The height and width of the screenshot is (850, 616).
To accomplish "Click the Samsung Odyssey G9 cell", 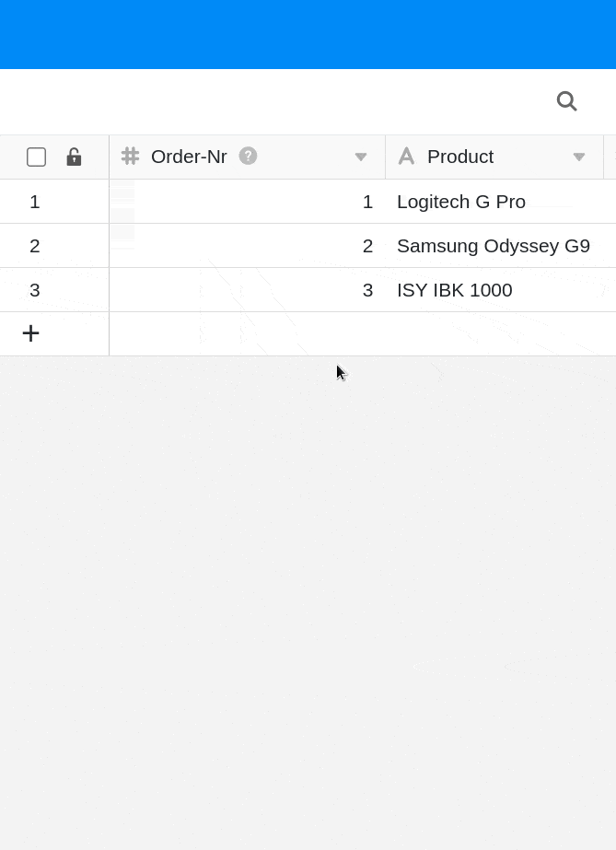I will pos(494,246).
